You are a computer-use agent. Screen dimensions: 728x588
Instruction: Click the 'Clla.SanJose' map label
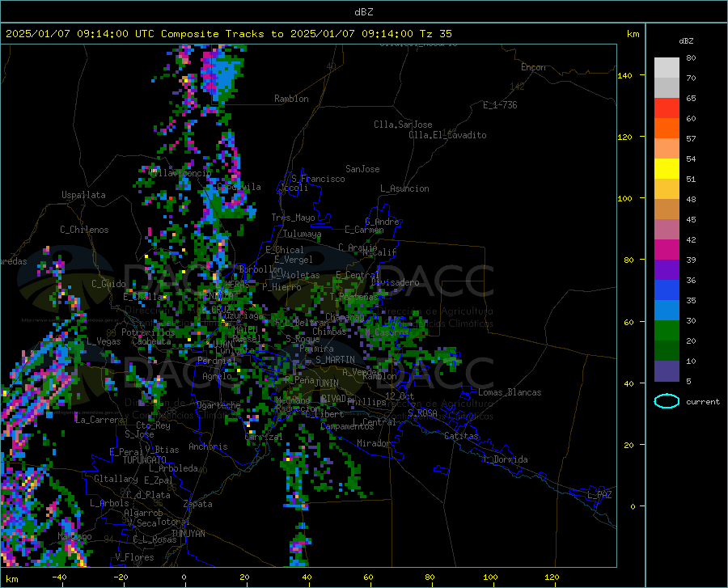point(403,125)
